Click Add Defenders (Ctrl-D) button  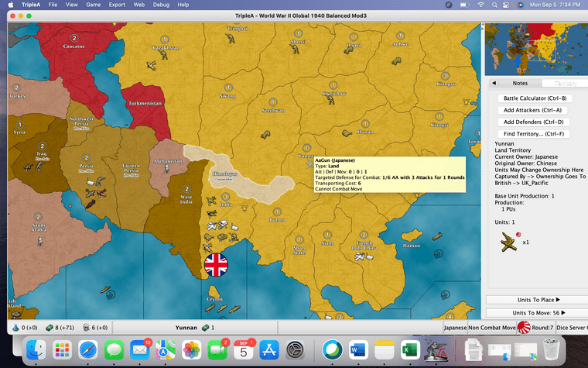534,122
